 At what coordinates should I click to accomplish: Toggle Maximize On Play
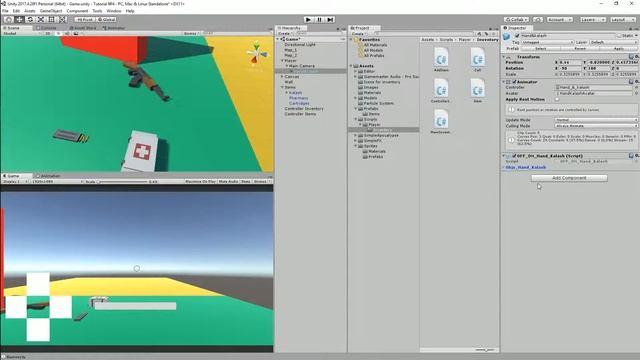coord(200,182)
